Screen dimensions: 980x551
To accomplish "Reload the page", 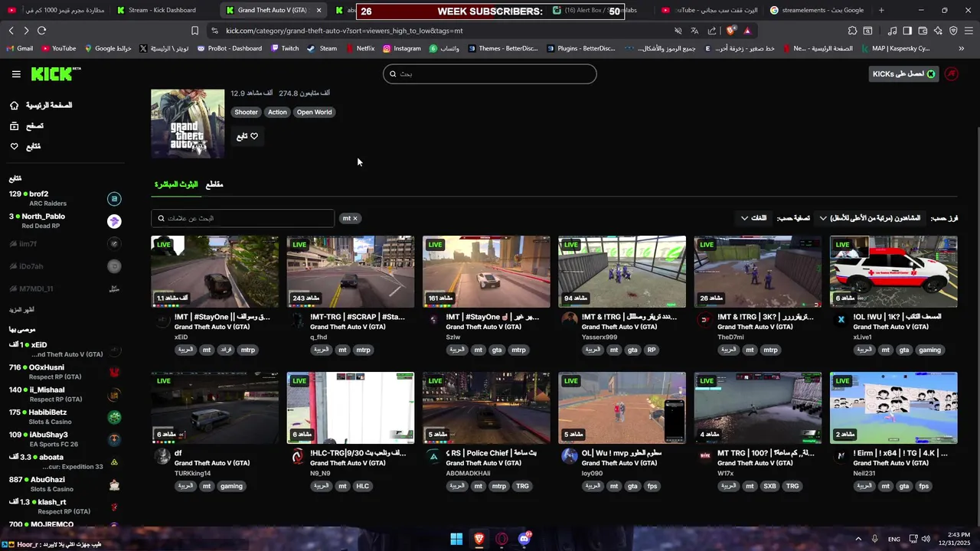I will click(41, 31).
